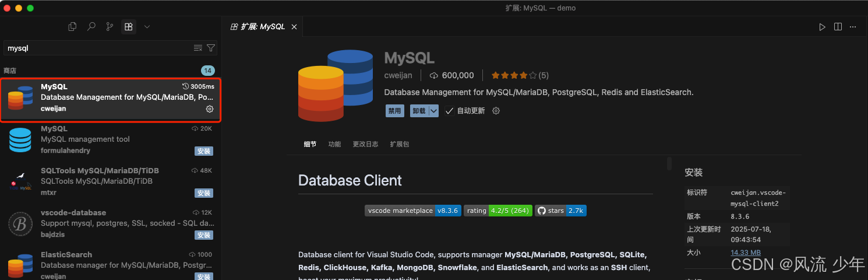The width and height of the screenshot is (868, 280).
Task: Click the SQLTools extension logo icon
Action: click(20, 182)
